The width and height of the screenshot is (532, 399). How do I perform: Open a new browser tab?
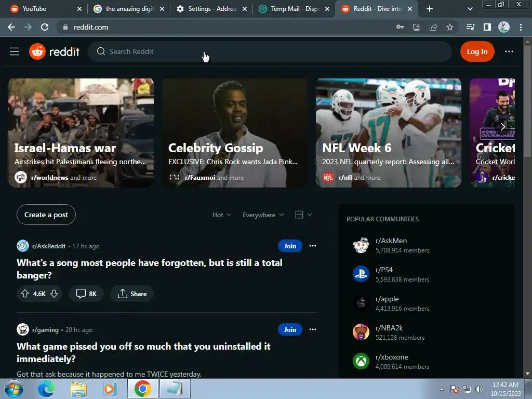tap(429, 9)
